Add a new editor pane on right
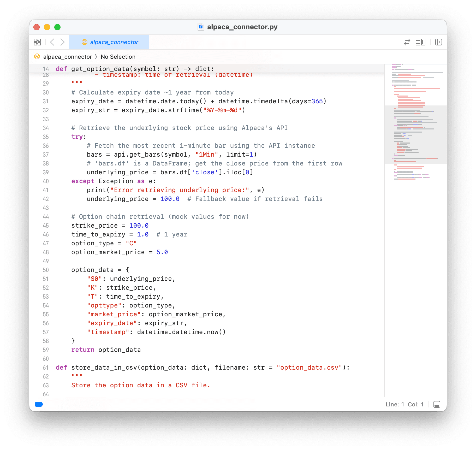The width and height of the screenshot is (476, 450). coord(438,42)
